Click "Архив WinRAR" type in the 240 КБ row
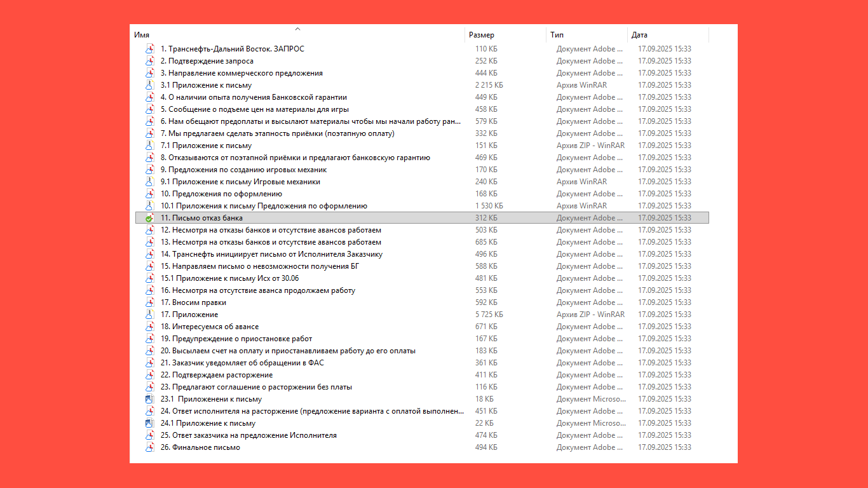Screen dimensions: 868x488 (x=581, y=182)
